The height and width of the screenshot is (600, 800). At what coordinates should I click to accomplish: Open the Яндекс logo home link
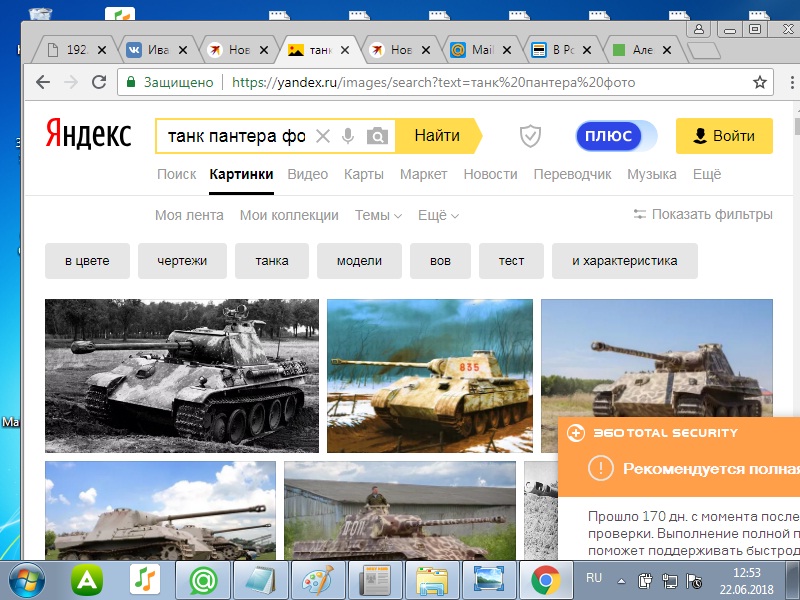pos(88,134)
